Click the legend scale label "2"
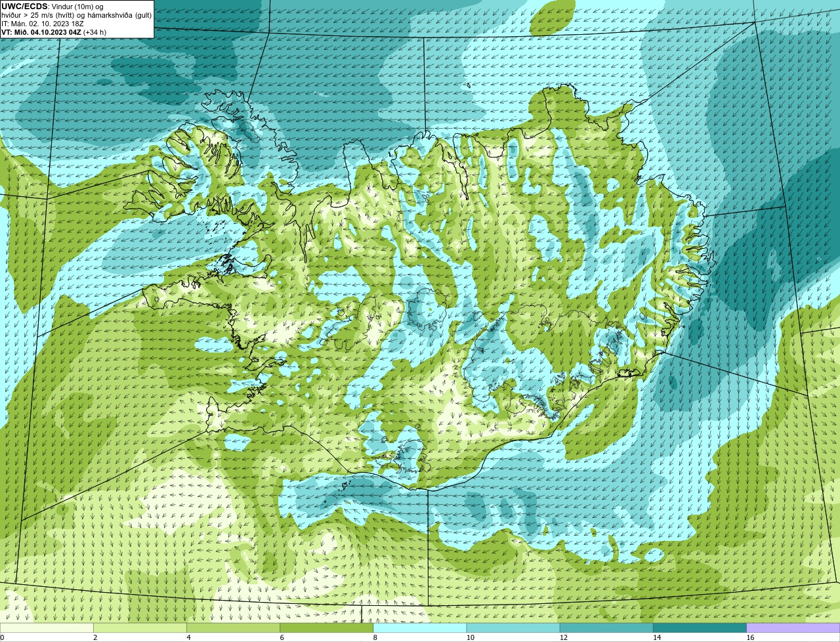Screen dimensions: 840x642 pyautogui.click(x=95, y=637)
